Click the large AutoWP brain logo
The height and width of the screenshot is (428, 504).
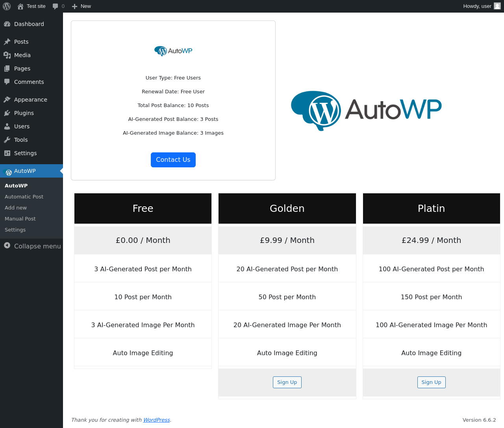(366, 111)
